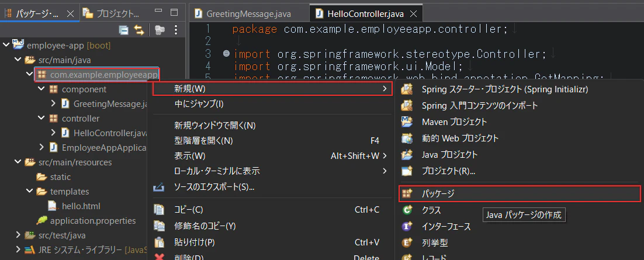Choose プロジェクト(R)... from submenu
Screen dimensions: 644x260
(x=520, y=171)
